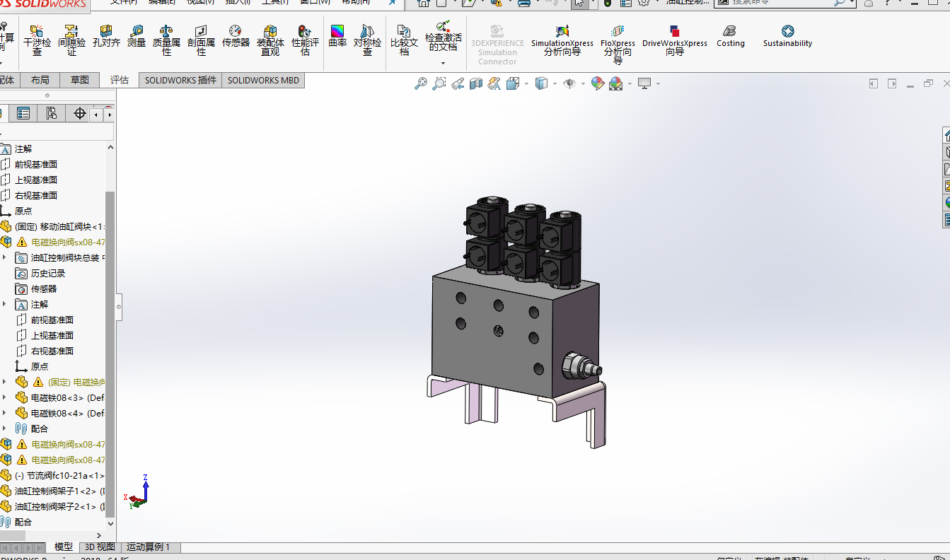This screenshot has height=560, width=950.
Task: Toggle the Section View icon
Action: tap(476, 83)
